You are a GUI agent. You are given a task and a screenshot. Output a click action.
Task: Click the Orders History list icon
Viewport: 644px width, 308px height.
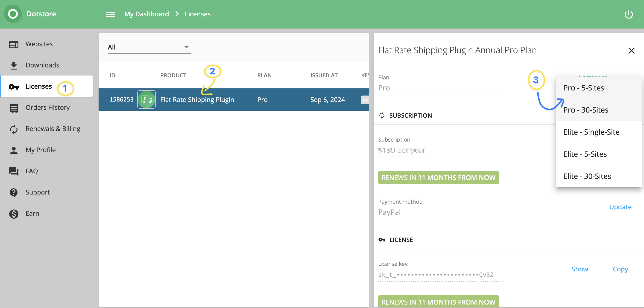pos(14,108)
